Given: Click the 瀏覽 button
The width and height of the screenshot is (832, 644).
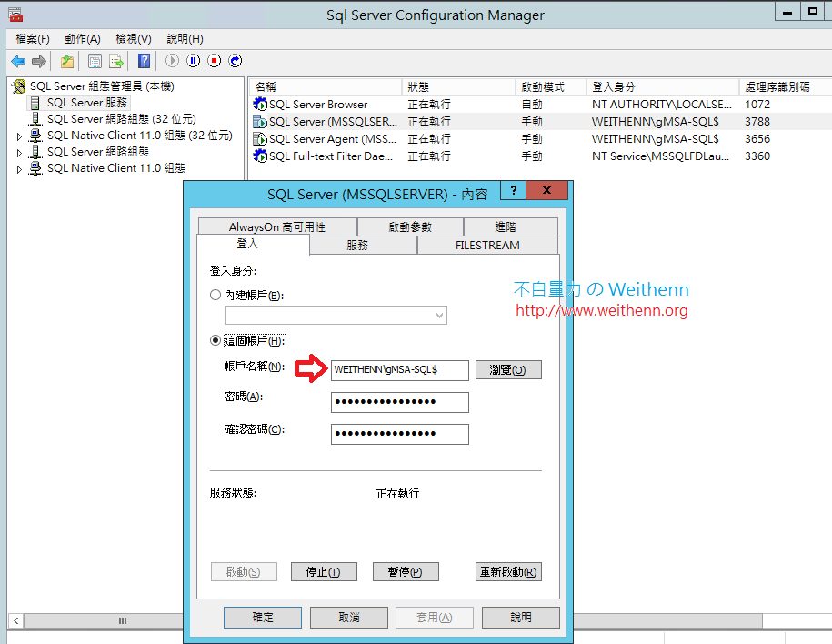Looking at the screenshot, I should [x=508, y=370].
